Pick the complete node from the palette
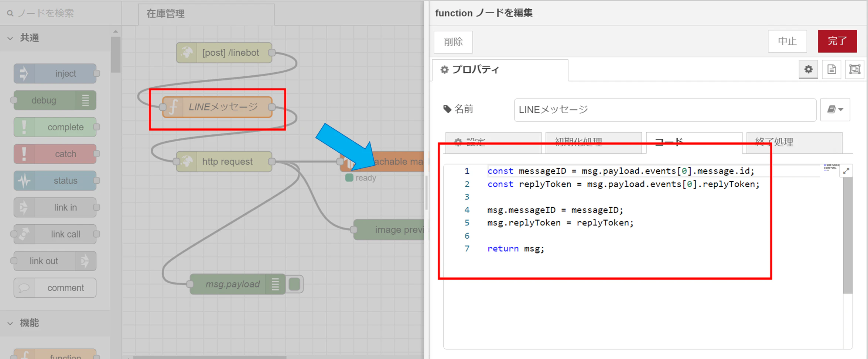This screenshot has width=868, height=359. click(x=55, y=127)
